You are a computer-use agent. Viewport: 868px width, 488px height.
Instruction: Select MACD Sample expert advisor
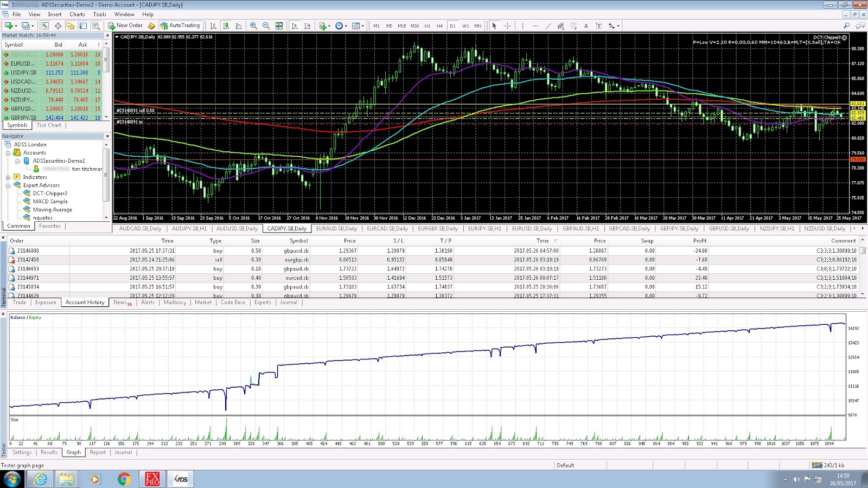point(50,202)
